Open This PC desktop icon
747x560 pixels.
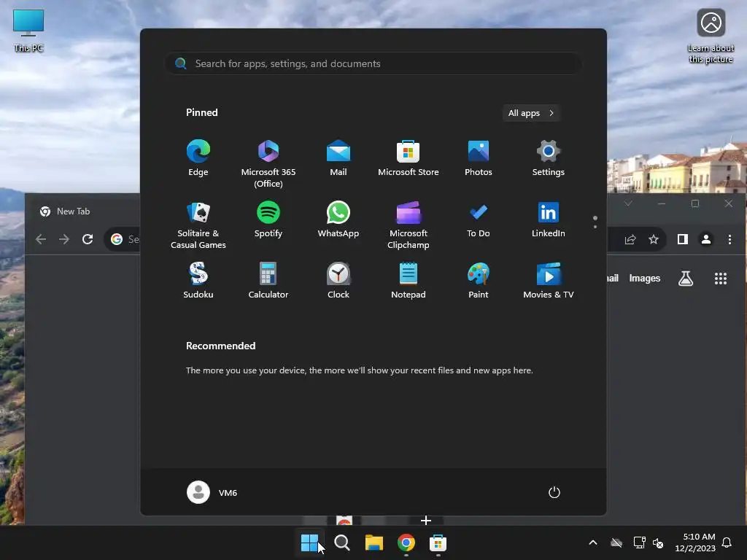tap(28, 31)
